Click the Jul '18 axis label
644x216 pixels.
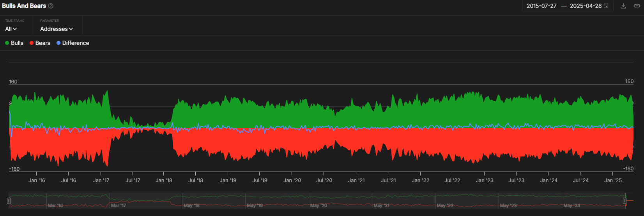[196, 180]
